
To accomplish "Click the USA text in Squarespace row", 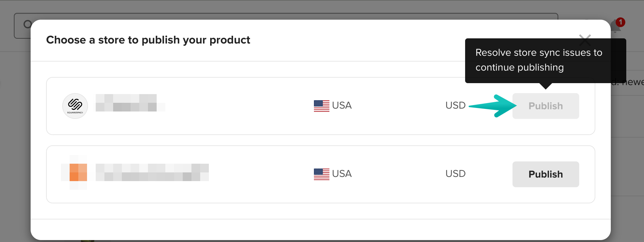I will (342, 105).
